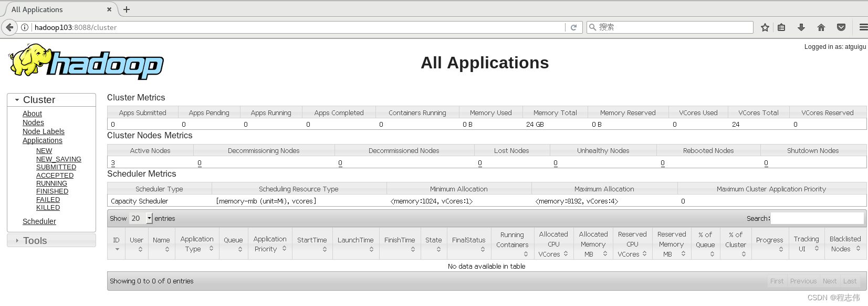
Task: Open a new tab with plus button
Action: pyautogui.click(x=127, y=9)
